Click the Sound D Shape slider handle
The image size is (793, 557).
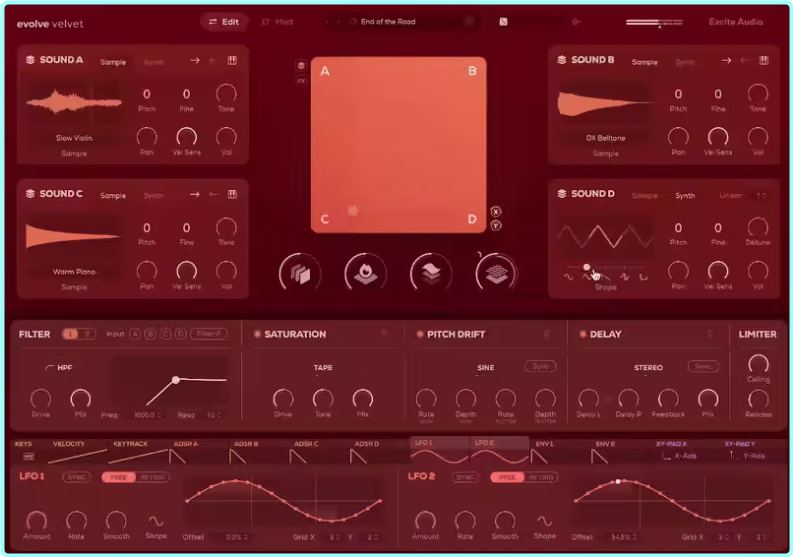pos(587,267)
